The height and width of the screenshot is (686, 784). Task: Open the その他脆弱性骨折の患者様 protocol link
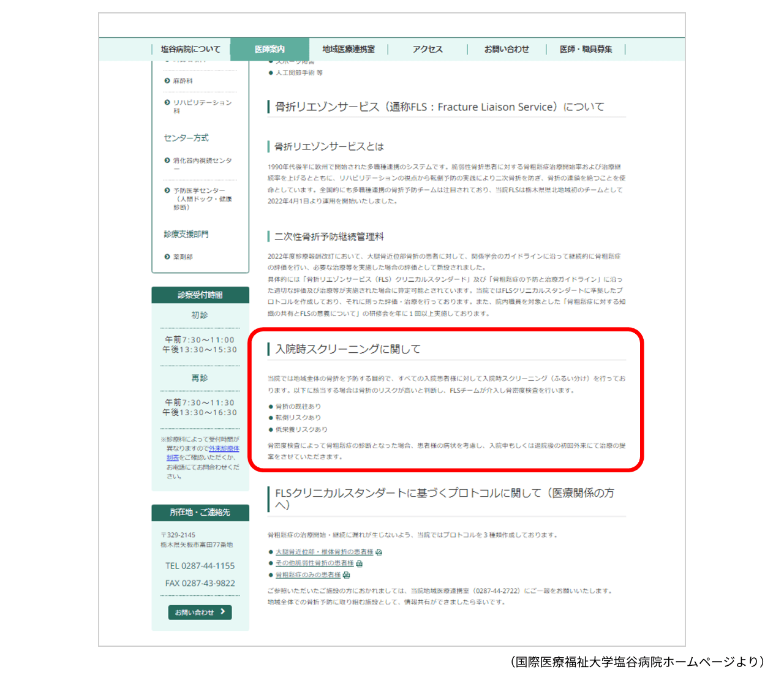pos(314,563)
